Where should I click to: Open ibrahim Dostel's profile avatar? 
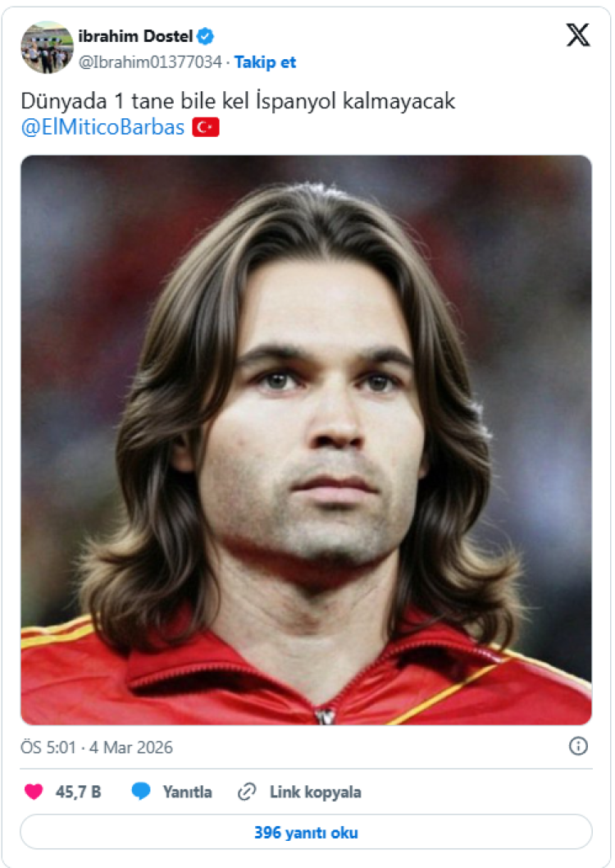click(47, 48)
